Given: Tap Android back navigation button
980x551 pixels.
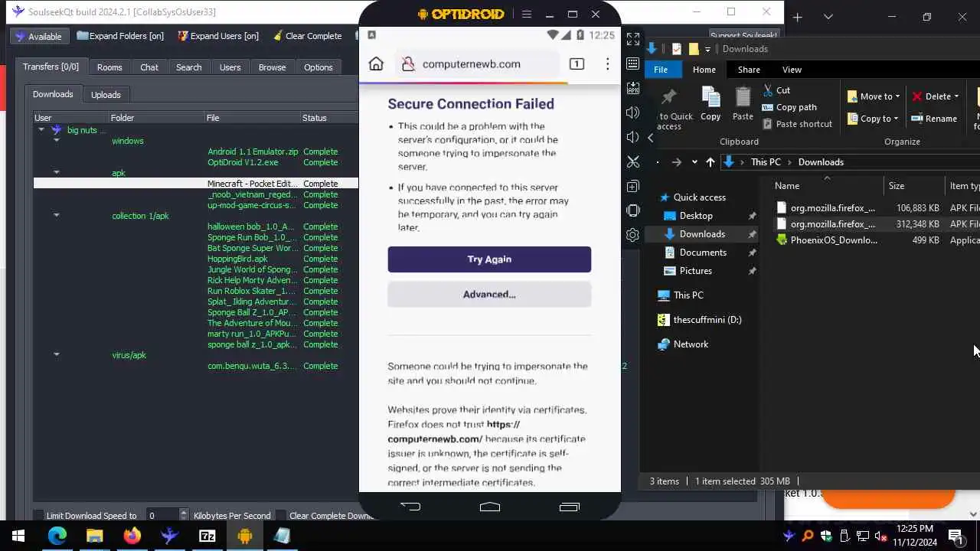Looking at the screenshot, I should point(410,507).
